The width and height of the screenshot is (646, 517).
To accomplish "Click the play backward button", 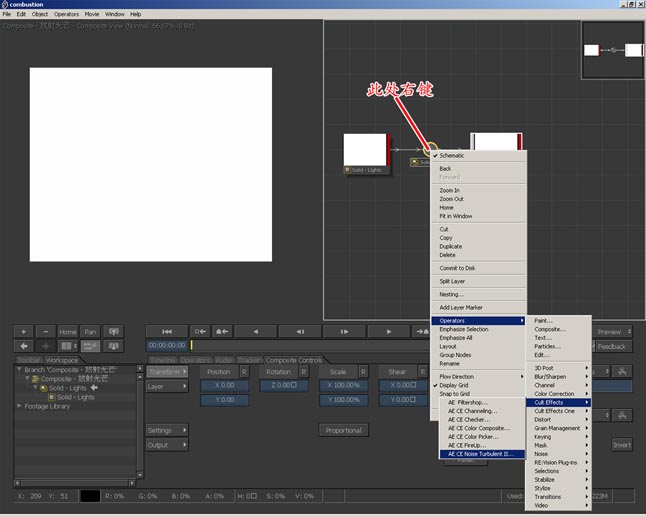I will (255, 332).
